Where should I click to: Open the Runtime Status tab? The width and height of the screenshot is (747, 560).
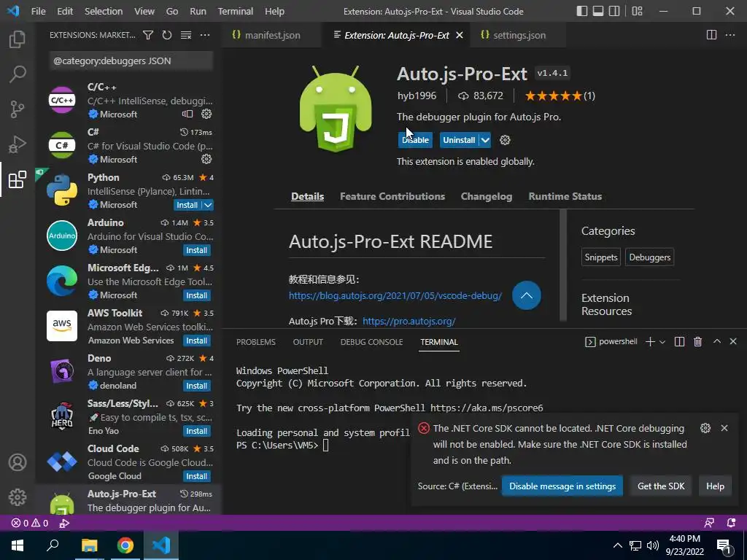coord(565,196)
